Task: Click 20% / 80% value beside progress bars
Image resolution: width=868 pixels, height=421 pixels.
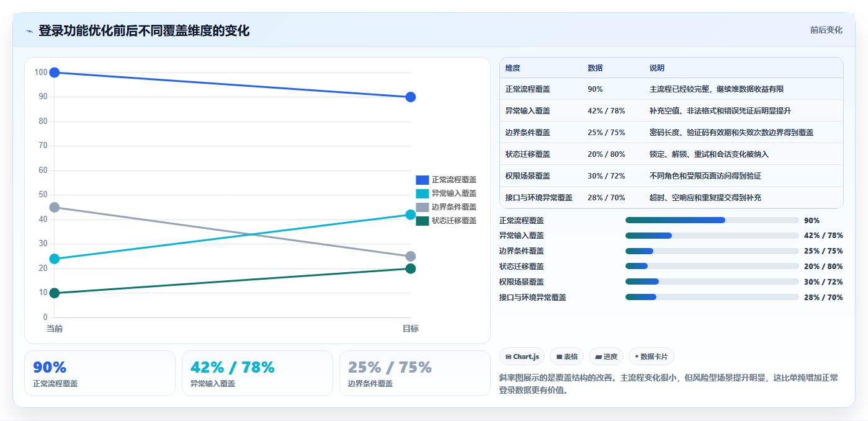Action: pos(823,267)
